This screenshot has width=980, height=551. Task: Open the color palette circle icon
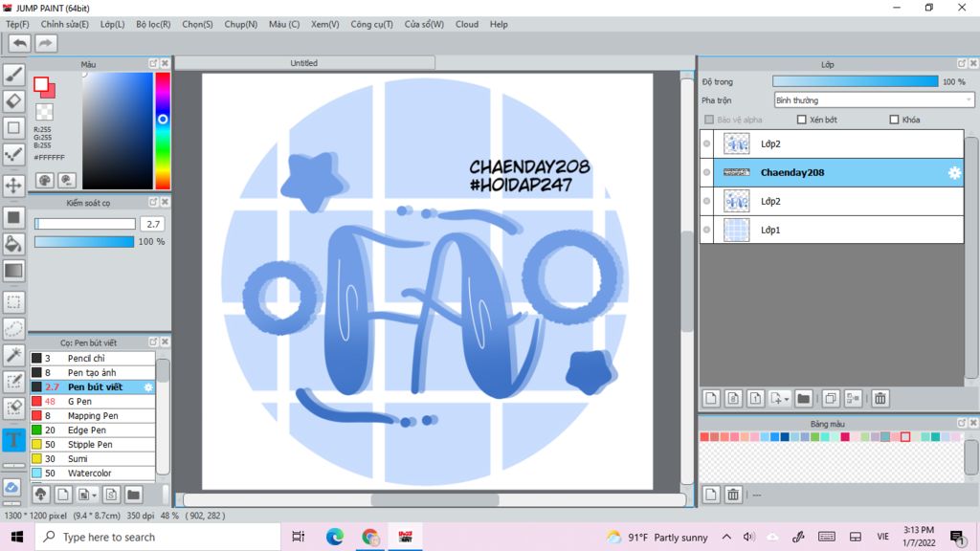(x=44, y=181)
